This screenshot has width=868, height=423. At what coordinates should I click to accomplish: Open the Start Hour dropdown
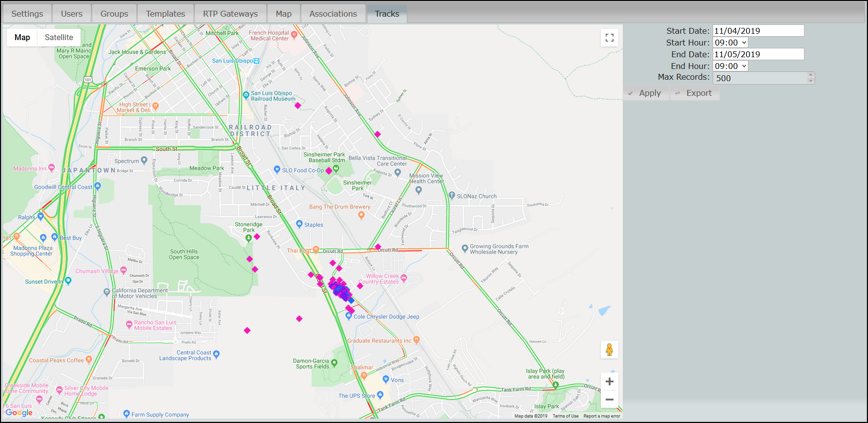tap(730, 43)
